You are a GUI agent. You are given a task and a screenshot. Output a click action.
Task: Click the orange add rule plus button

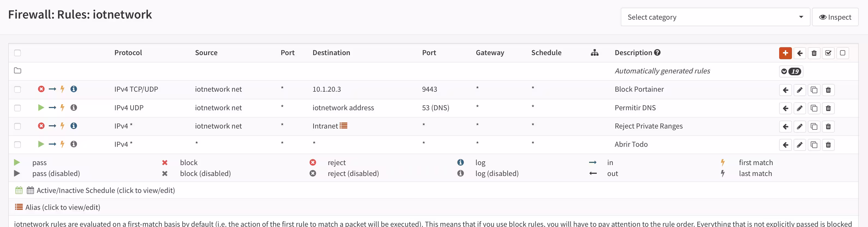[x=785, y=53]
